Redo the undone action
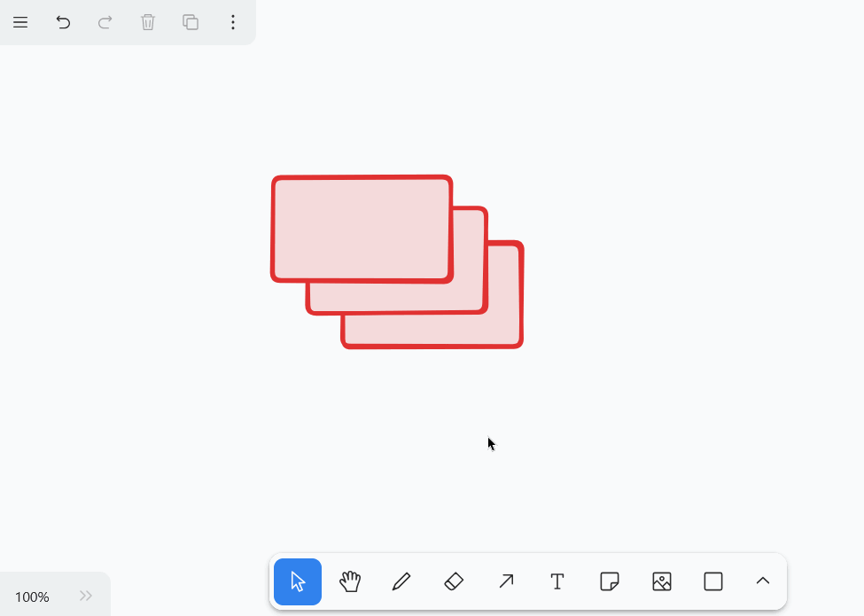This screenshot has height=616, width=864. [105, 22]
